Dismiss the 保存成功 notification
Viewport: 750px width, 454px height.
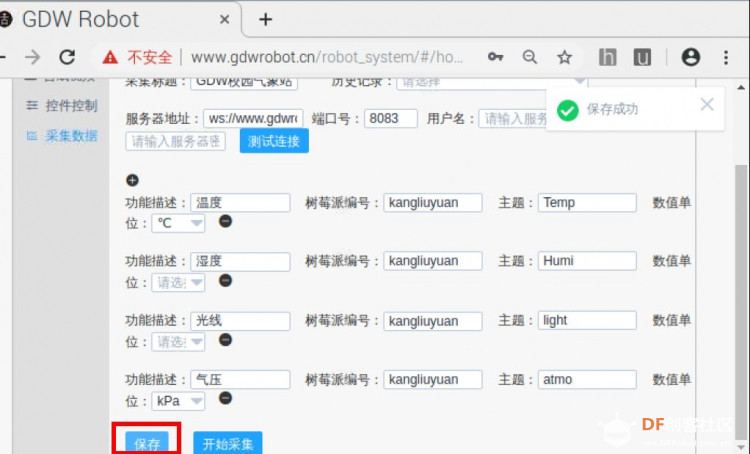coord(707,104)
